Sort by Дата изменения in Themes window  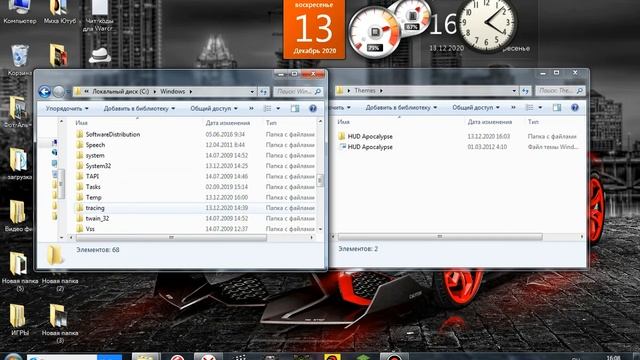pyautogui.click(x=490, y=122)
